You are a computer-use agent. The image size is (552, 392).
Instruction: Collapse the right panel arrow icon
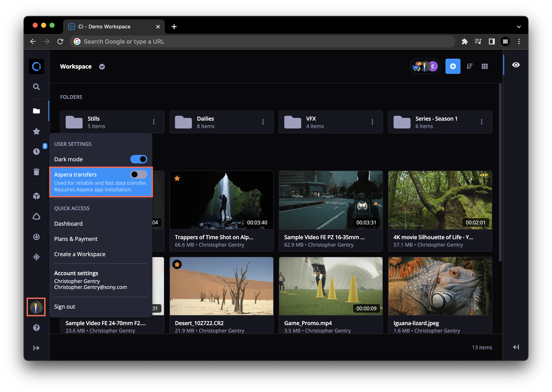pos(516,347)
